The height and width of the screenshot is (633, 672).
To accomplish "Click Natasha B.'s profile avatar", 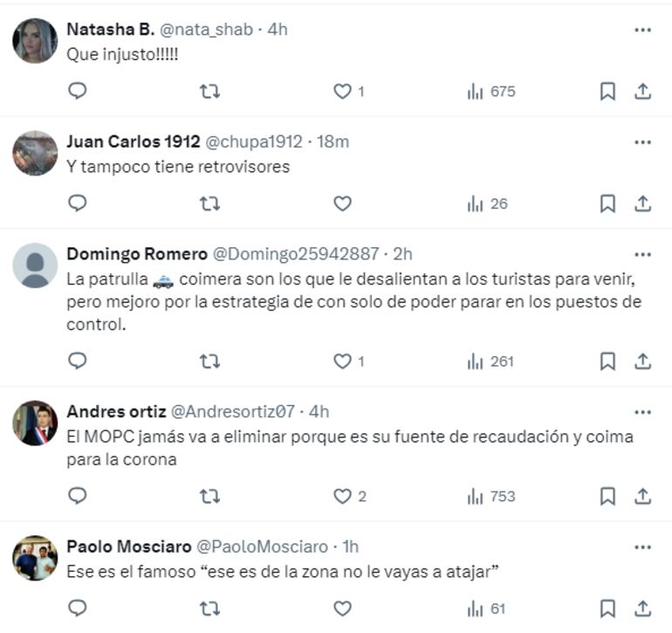I will (x=35, y=41).
